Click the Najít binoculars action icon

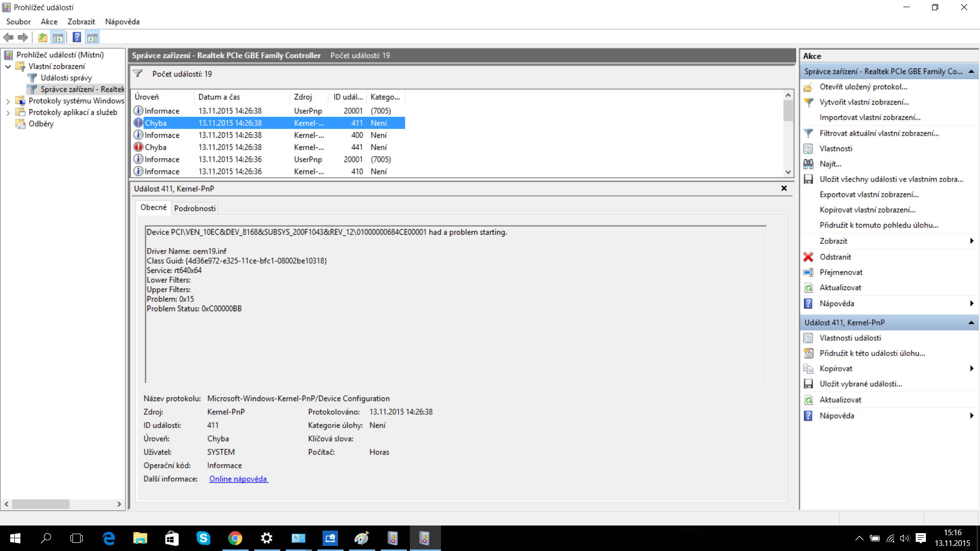[x=808, y=164]
